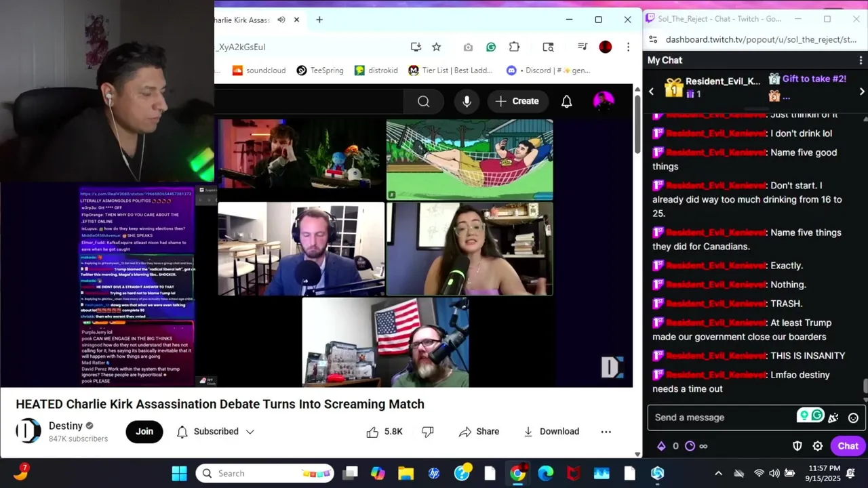Switch to Chrome in taskbar
Screen dimensions: 868x488
click(x=517, y=473)
